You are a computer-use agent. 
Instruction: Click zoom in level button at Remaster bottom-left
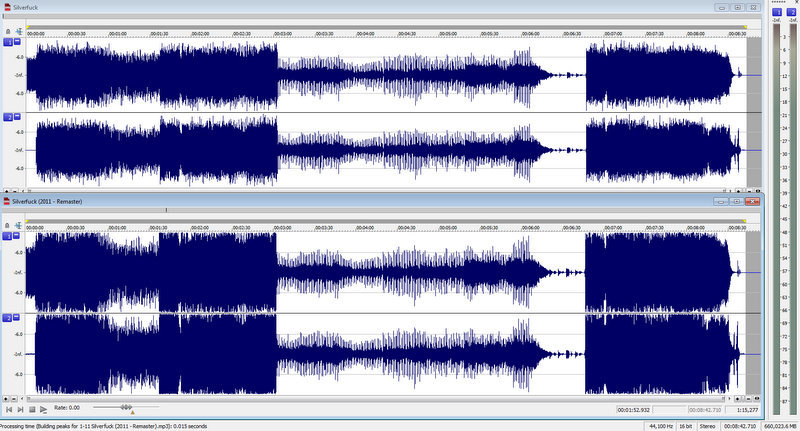coord(6,399)
